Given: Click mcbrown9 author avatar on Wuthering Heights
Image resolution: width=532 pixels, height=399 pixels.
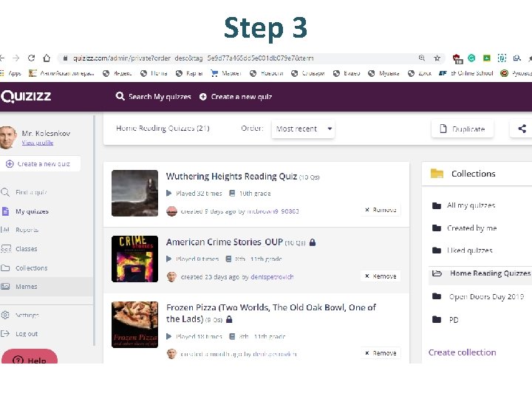Looking at the screenshot, I should coord(171,211).
